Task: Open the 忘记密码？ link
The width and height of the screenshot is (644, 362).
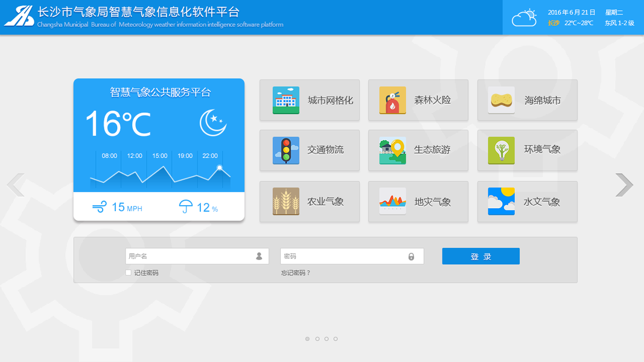Action: pos(296,273)
